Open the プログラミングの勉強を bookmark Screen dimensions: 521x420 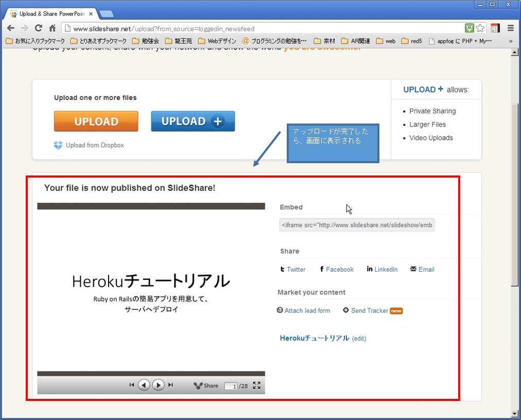(274, 41)
